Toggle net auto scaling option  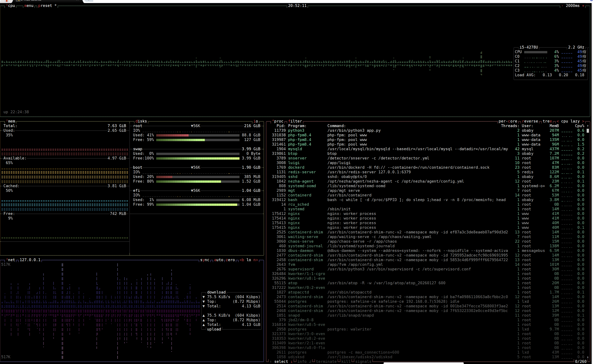(219, 260)
